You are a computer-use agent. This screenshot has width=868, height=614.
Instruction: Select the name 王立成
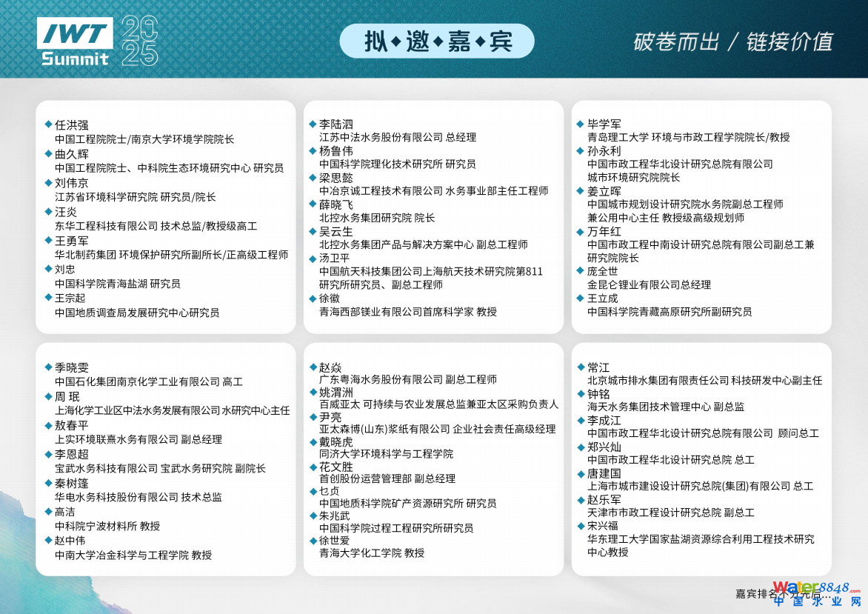(602, 298)
